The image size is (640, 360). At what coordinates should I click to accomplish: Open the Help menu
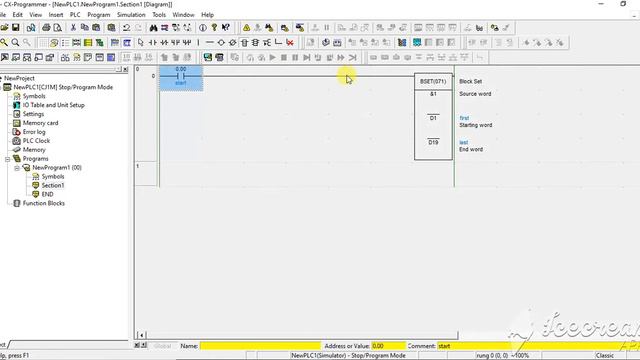pos(207,15)
